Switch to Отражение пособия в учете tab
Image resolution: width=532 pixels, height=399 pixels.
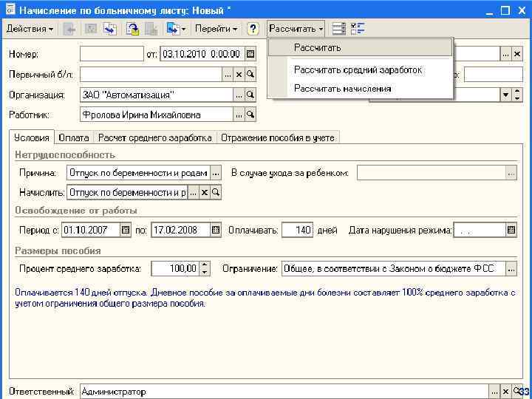278,137
